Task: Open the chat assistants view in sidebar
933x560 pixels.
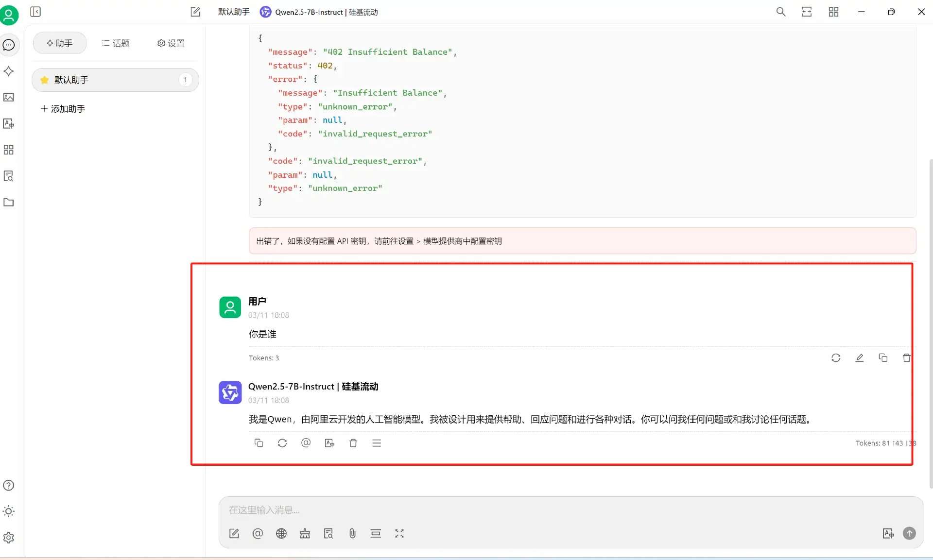Action: (x=9, y=45)
